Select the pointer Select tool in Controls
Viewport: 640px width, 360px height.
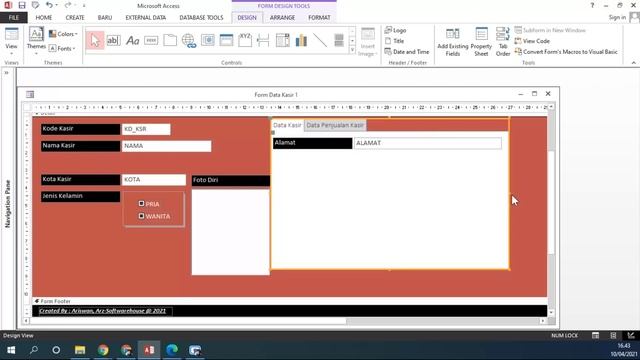(95, 40)
